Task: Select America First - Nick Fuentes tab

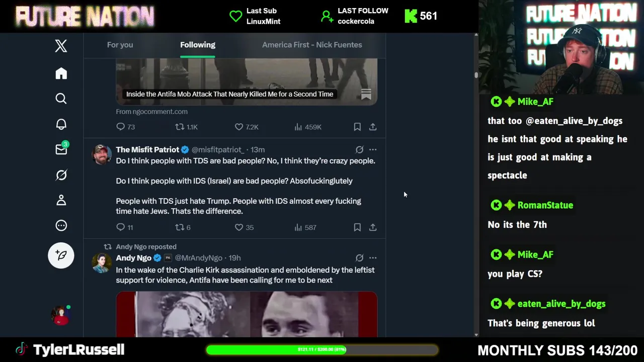Action: click(312, 45)
